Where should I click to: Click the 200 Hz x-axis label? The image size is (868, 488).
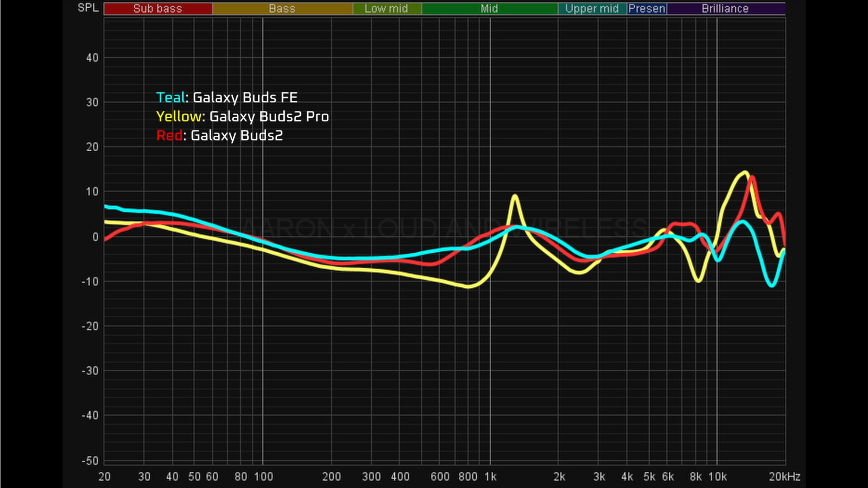[x=332, y=477]
